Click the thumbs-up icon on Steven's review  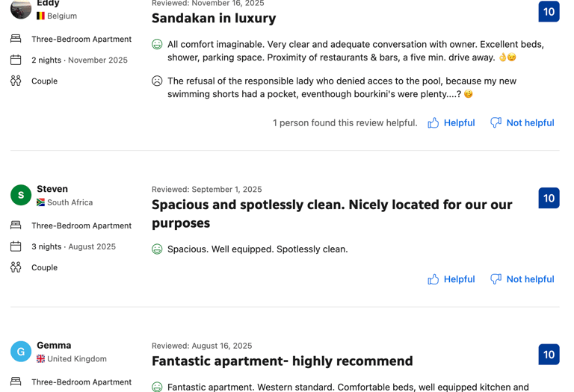click(433, 279)
